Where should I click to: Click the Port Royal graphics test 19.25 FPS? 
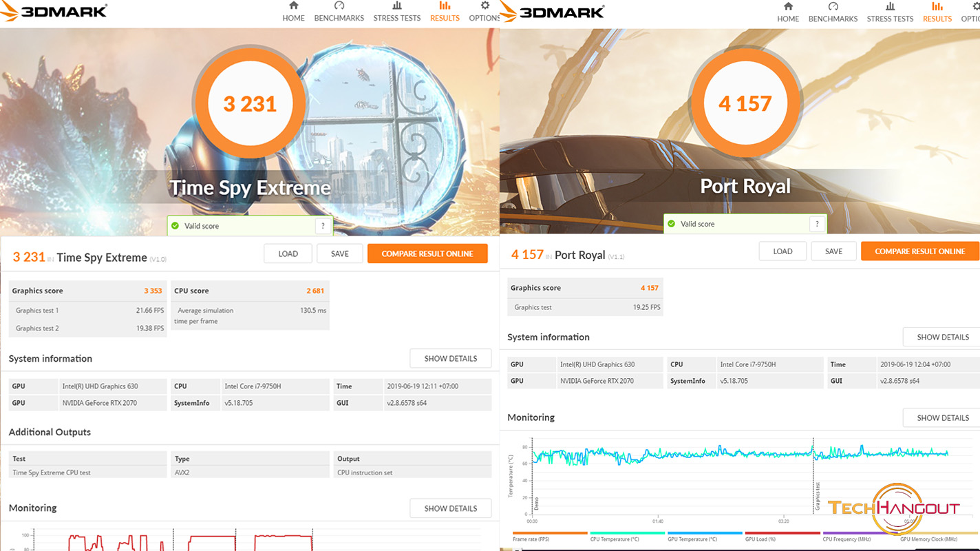pyautogui.click(x=646, y=307)
